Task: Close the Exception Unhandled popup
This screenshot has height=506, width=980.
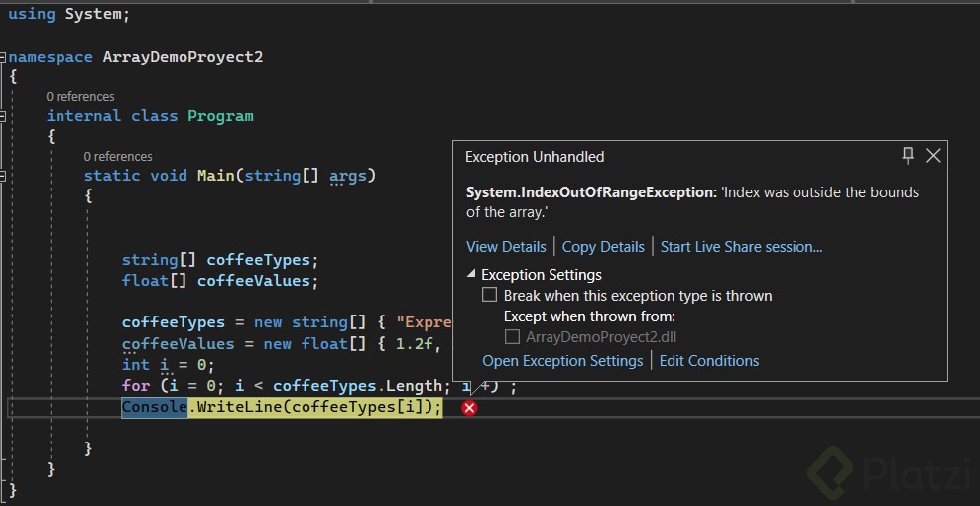Action: click(x=933, y=156)
